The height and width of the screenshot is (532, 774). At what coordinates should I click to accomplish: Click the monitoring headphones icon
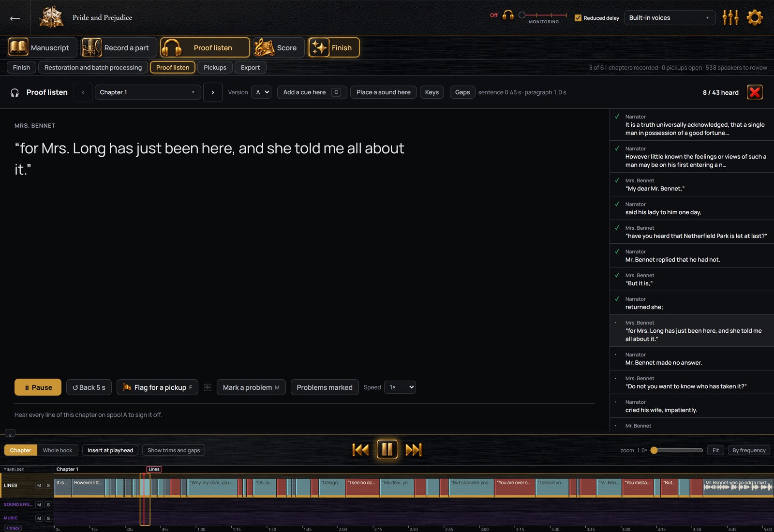tap(508, 15)
